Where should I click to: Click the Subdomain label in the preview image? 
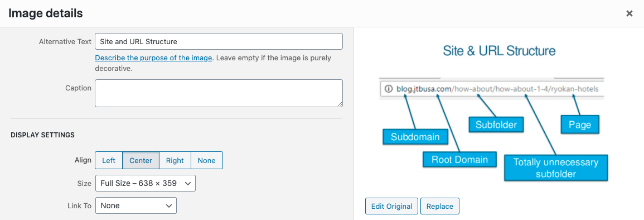point(415,137)
